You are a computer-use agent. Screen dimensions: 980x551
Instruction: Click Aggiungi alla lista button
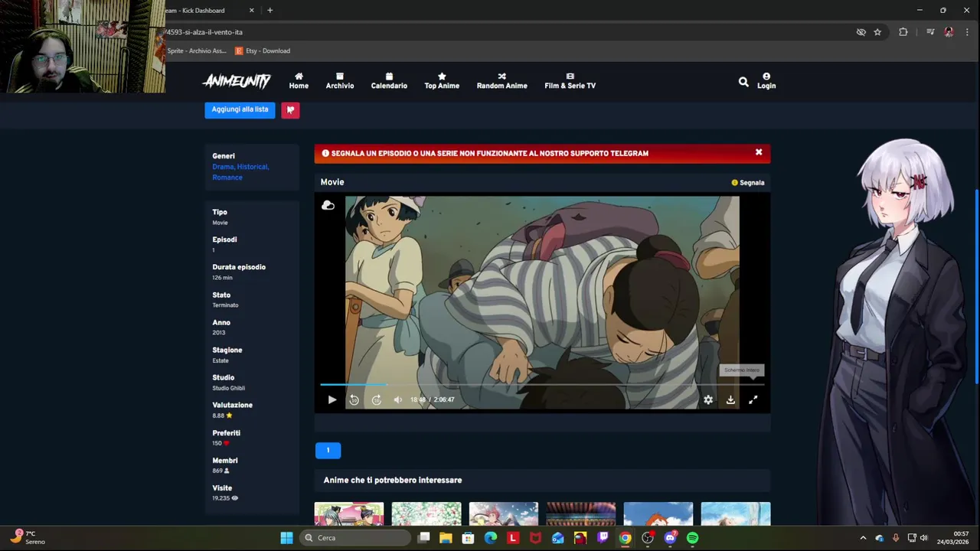click(240, 109)
